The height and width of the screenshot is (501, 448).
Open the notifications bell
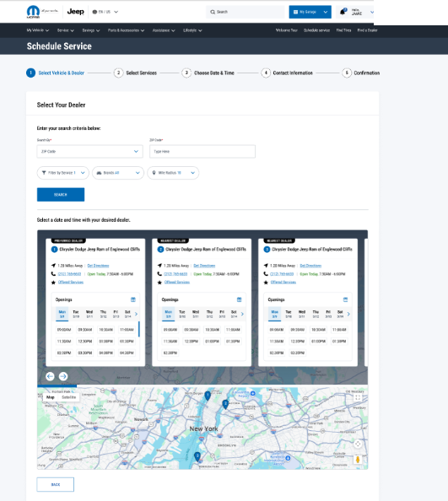click(x=343, y=12)
